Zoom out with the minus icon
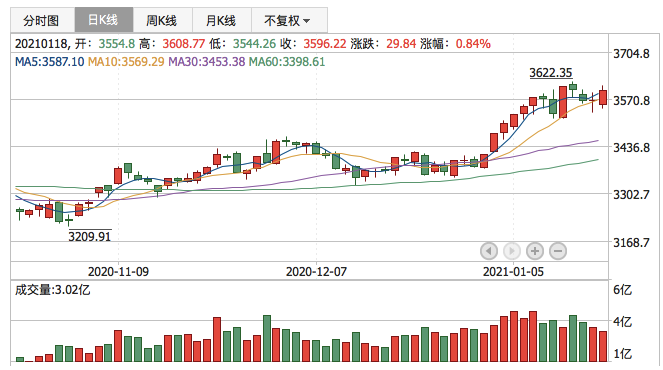This screenshot has height=370, width=663. pos(558,251)
